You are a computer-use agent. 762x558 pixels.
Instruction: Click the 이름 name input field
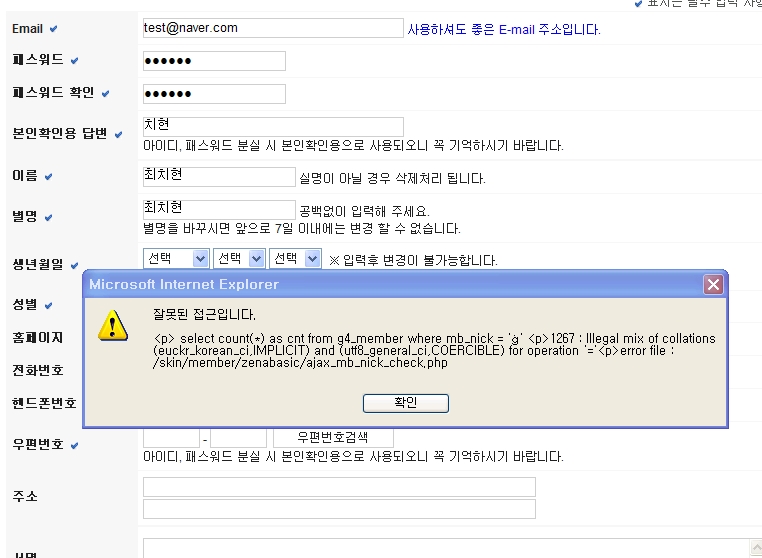point(219,176)
